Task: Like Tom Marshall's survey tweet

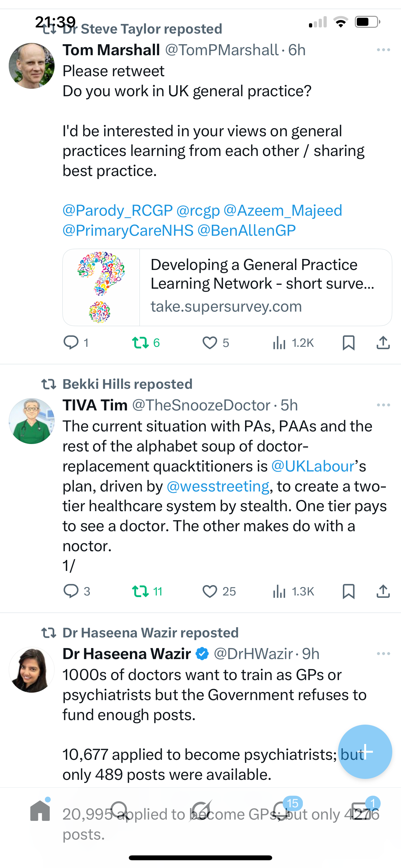Action: coord(210,343)
